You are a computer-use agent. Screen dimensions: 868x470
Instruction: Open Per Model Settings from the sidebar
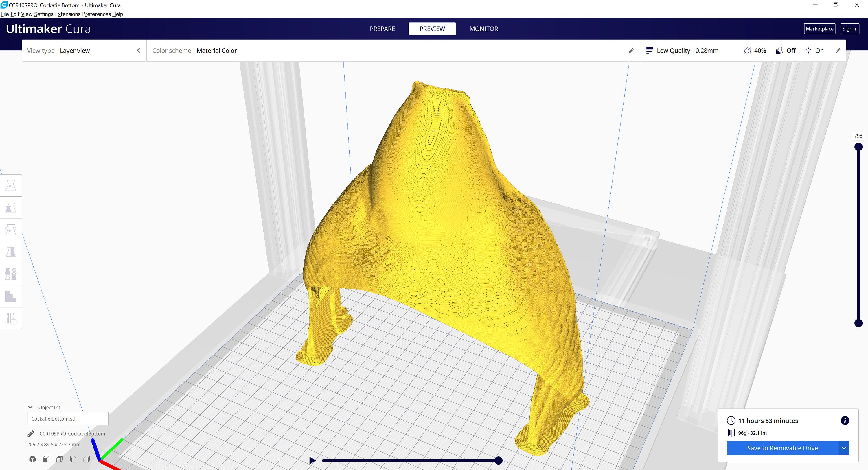[x=11, y=274]
